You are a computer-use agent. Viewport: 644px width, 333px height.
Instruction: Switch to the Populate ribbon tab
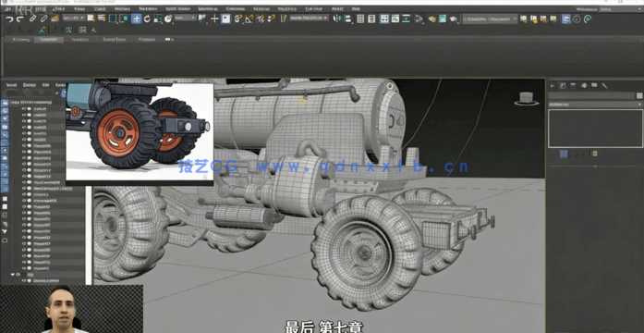(147, 40)
